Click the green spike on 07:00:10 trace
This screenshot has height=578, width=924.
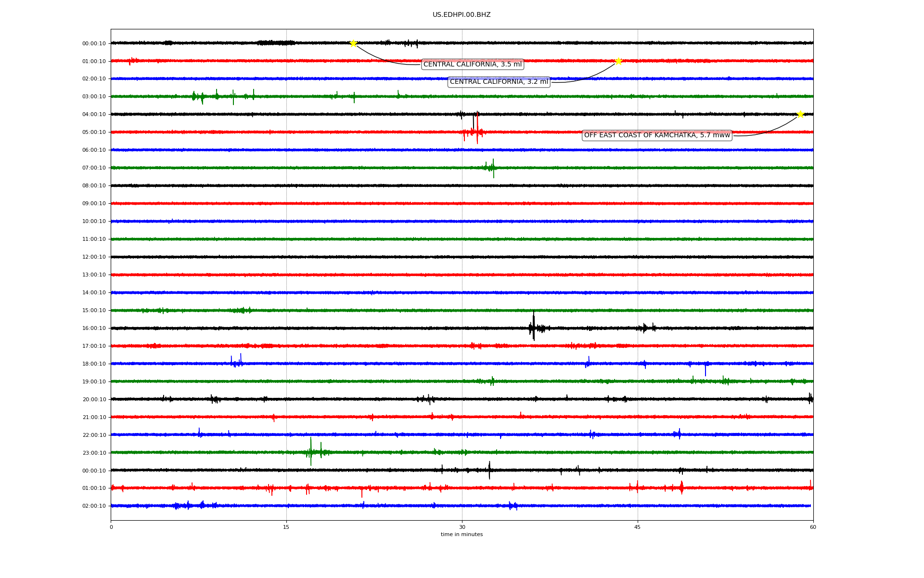493,168
